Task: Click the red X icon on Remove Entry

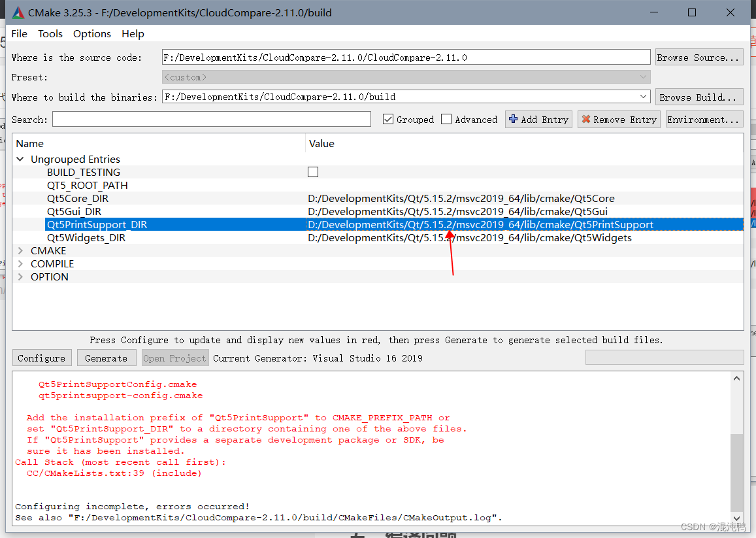Action: click(x=586, y=119)
